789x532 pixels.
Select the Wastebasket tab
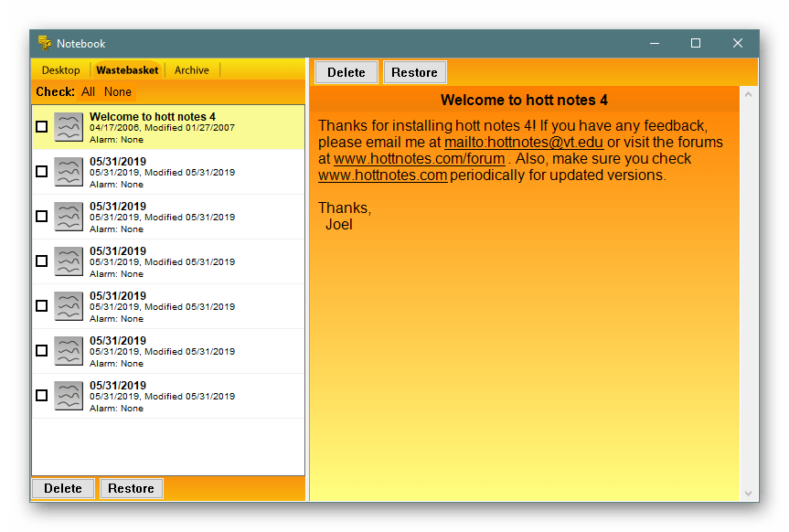[x=127, y=70]
